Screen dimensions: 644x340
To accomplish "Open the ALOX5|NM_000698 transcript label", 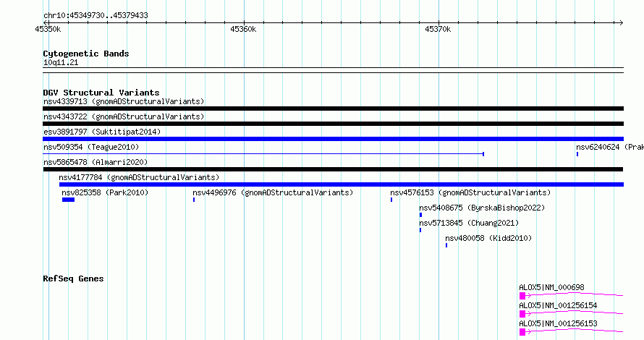I will coord(551,287).
